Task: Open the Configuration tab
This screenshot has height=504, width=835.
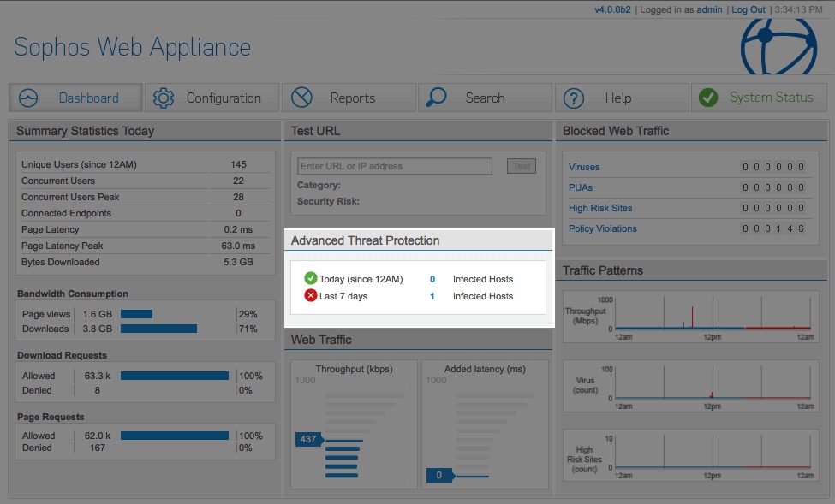Action: point(212,98)
